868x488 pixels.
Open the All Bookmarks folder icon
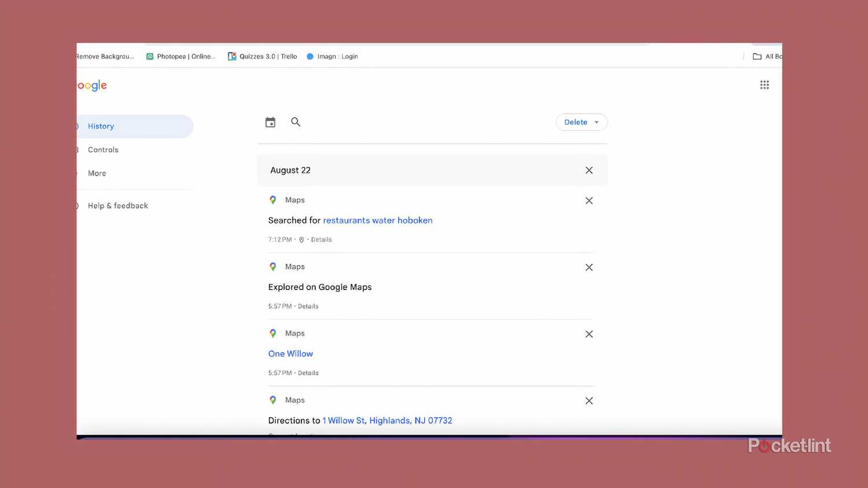(x=757, y=56)
